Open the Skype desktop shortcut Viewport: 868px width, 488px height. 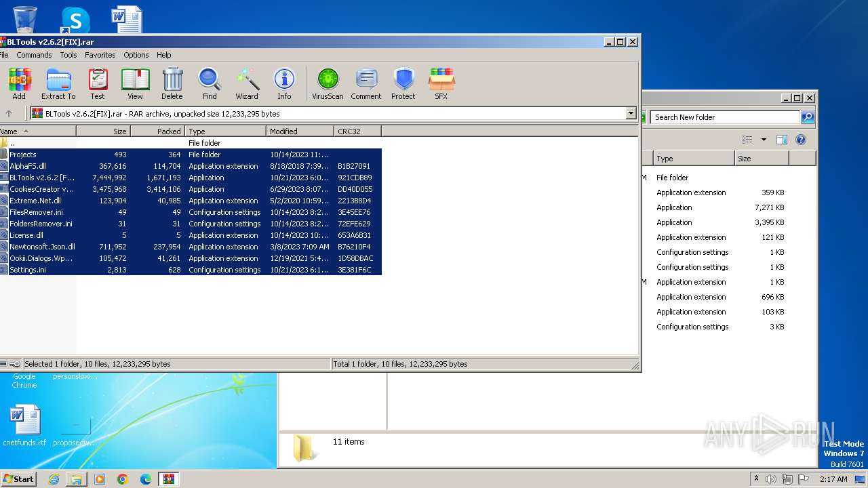point(75,20)
